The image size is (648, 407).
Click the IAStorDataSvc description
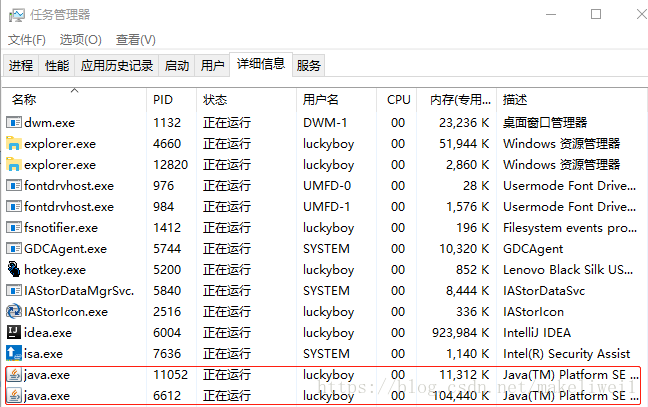[x=544, y=291]
